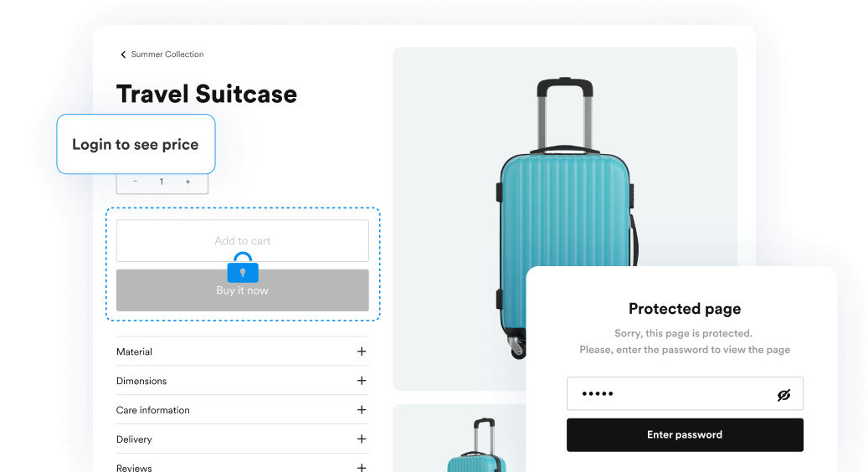This screenshot has height=472, width=868.
Task: Expand the Care information section
Action: [x=362, y=410]
